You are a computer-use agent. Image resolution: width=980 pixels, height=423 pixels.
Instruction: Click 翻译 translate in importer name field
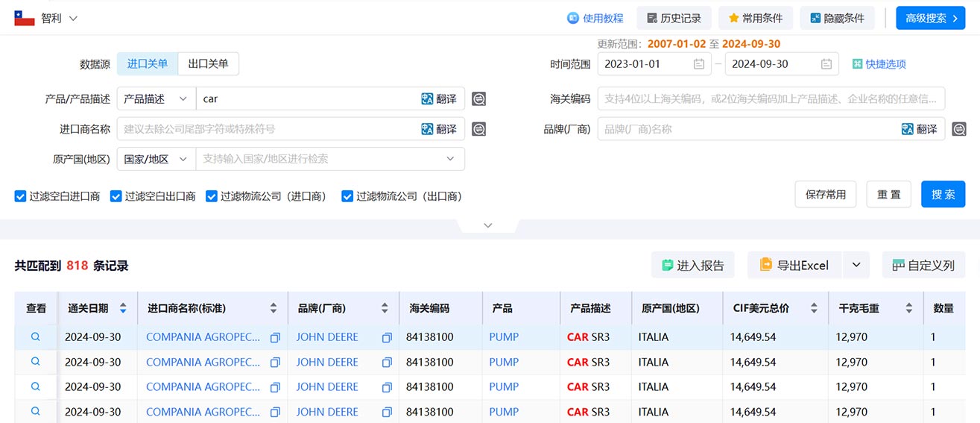[439, 129]
